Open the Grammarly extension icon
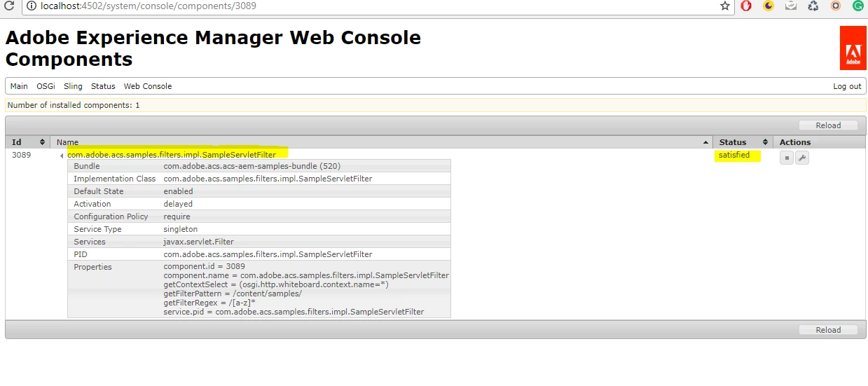The image size is (868, 386). (x=857, y=6)
